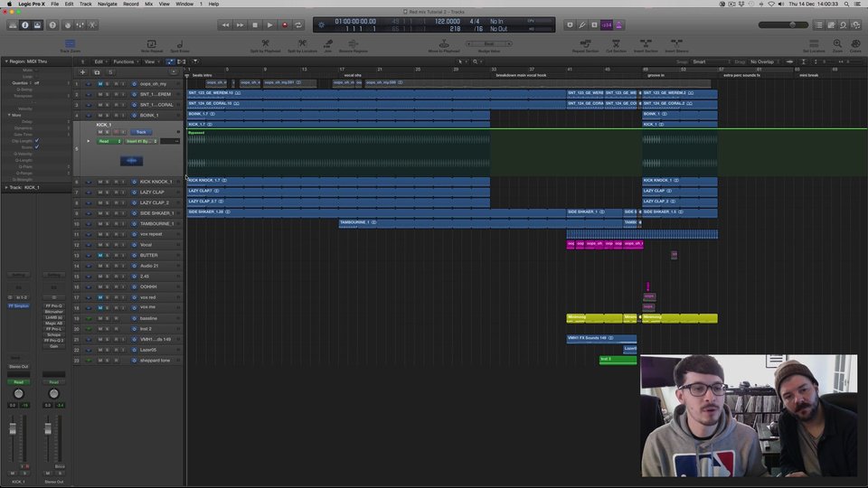Open the Loop Browser icon
868x488 pixels.
[843, 25]
